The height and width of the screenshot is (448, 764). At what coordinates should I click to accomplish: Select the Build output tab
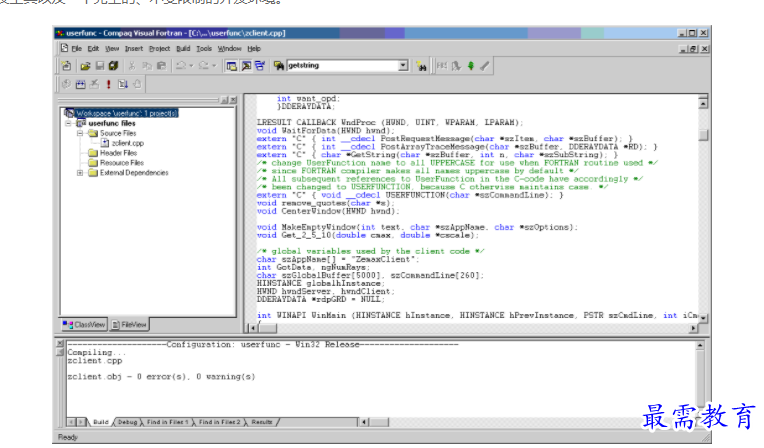tap(101, 422)
